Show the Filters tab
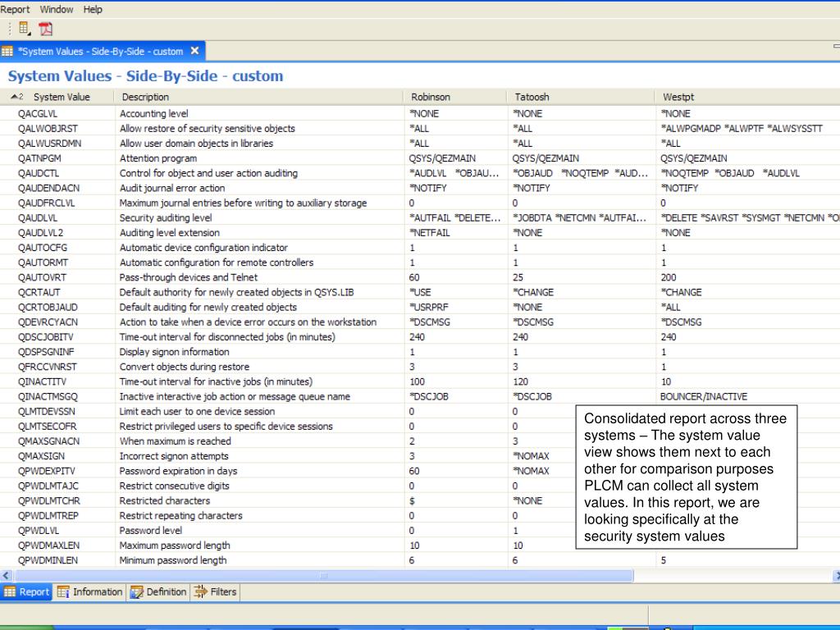 tap(216, 592)
